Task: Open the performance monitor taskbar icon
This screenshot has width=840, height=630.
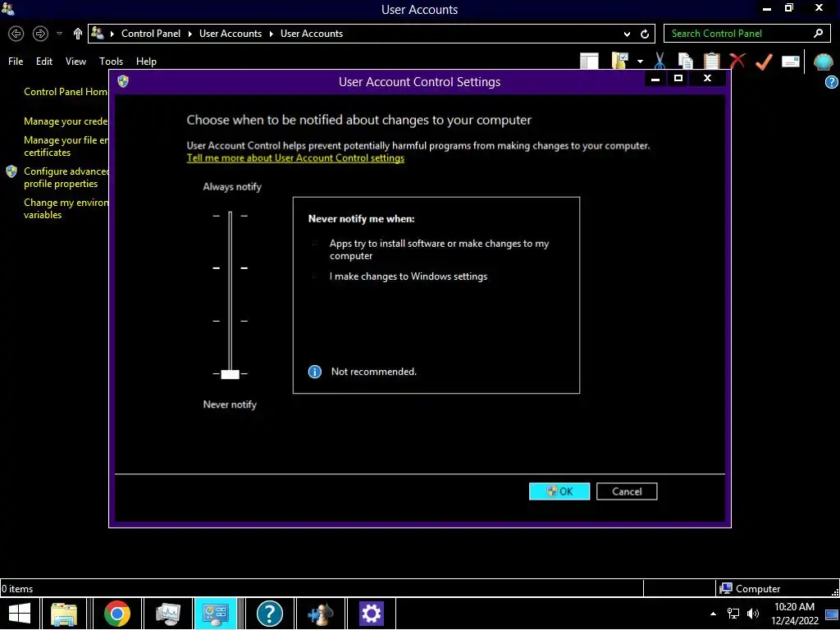Action: (167, 614)
